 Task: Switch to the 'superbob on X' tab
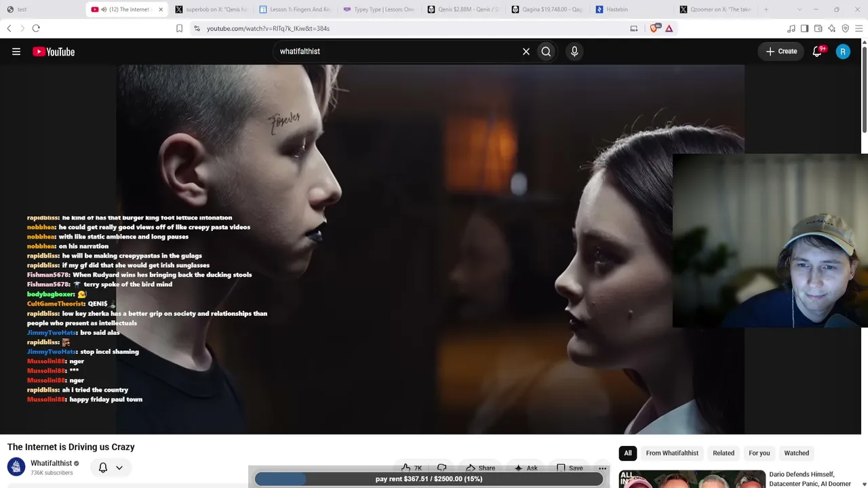pyautogui.click(x=210, y=9)
